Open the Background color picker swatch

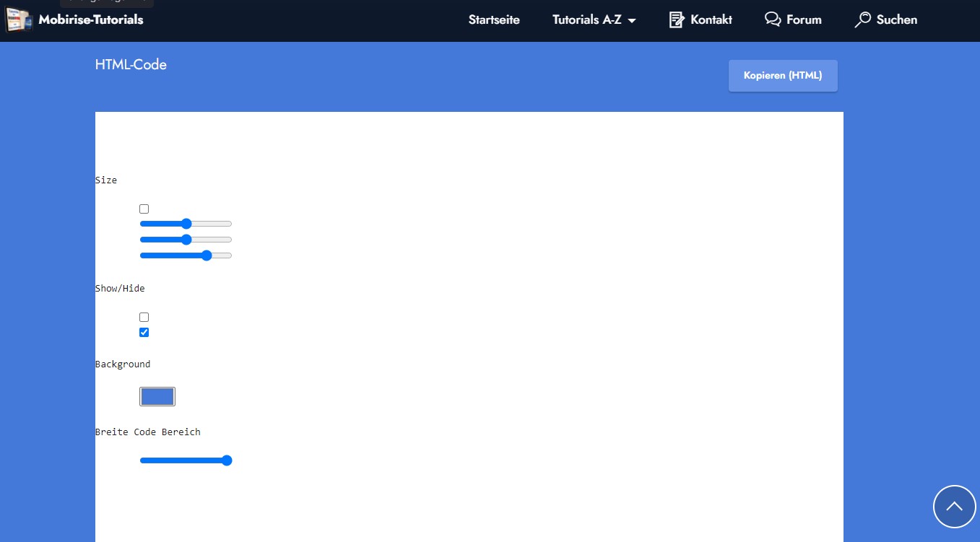(x=157, y=397)
